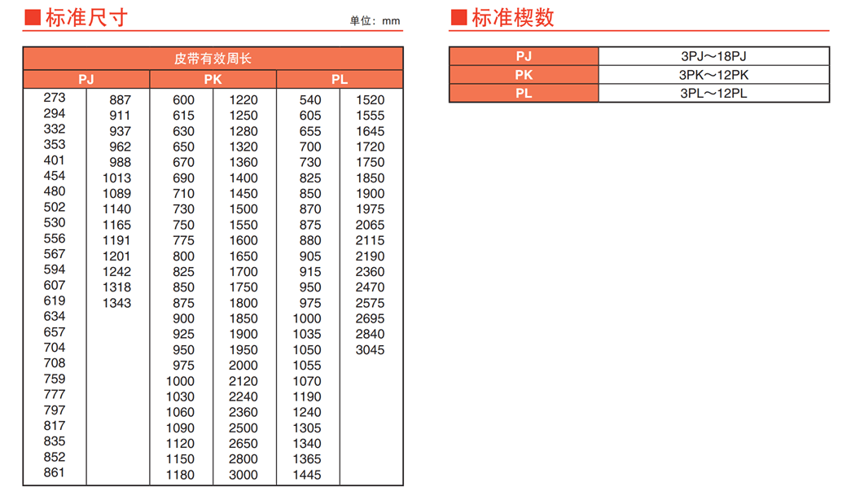
Task: Select the PL length value 1035
Action: (x=307, y=335)
